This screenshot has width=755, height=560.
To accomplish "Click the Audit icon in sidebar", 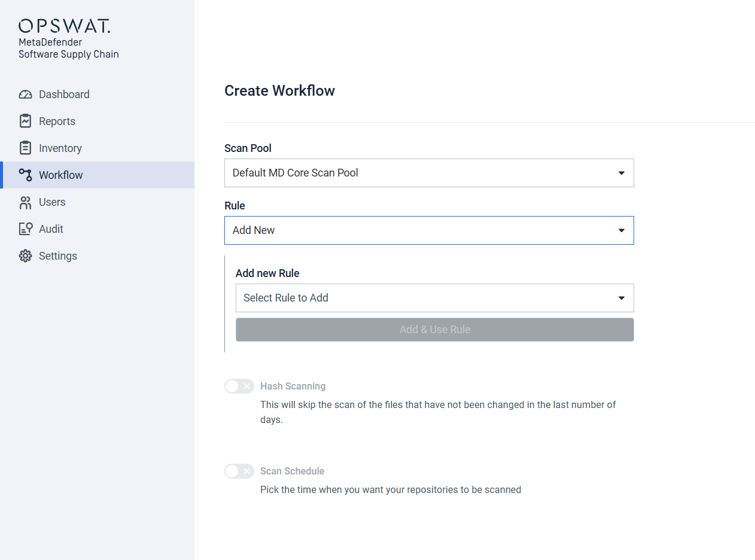I will pos(25,229).
